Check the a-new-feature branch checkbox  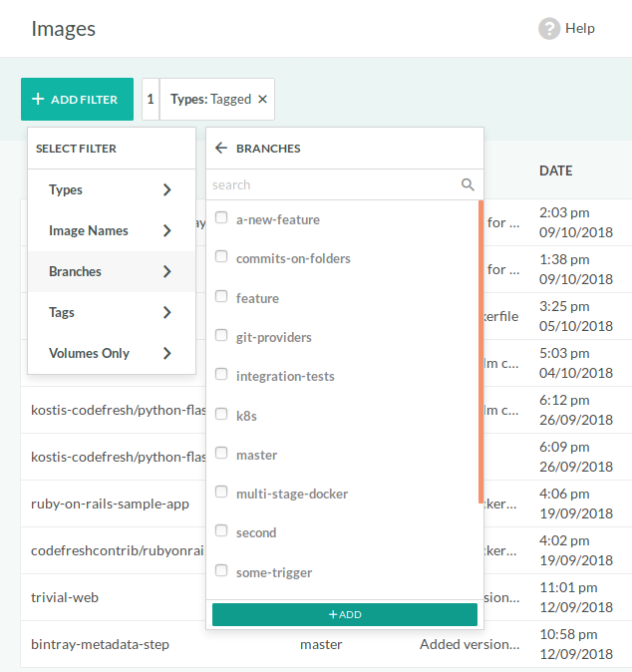coord(221,218)
